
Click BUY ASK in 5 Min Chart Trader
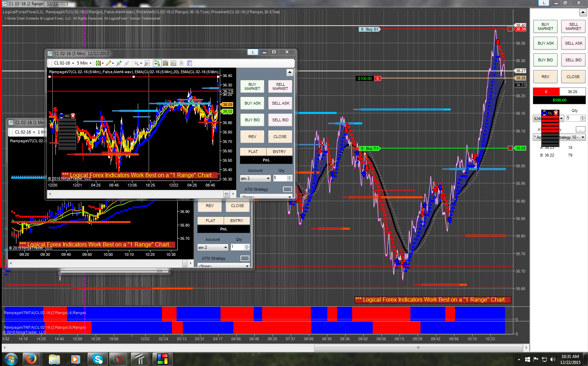253,103
